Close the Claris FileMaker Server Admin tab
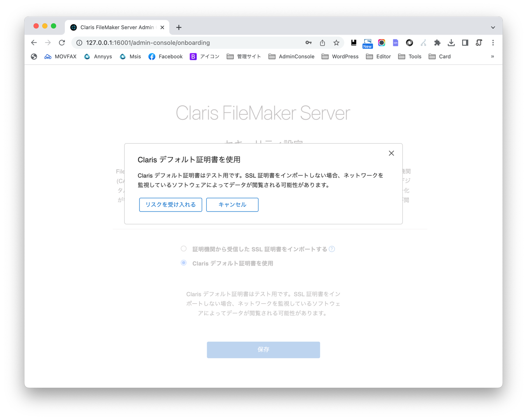The width and height of the screenshot is (527, 420). (162, 27)
